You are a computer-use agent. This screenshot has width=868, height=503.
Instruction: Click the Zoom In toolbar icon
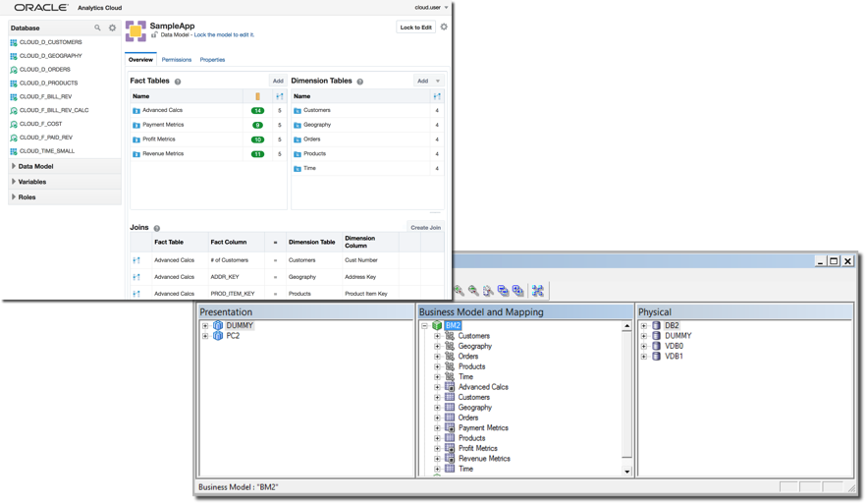click(x=459, y=290)
